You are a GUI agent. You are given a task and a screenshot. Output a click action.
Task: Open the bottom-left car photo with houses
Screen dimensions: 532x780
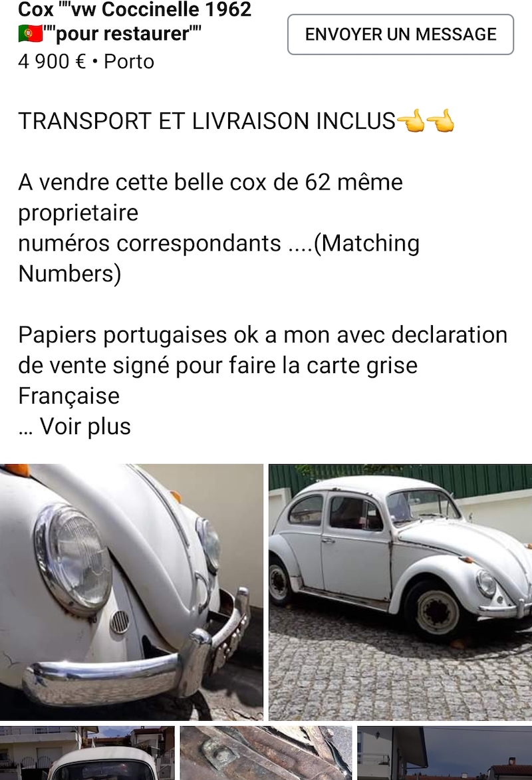click(x=87, y=753)
